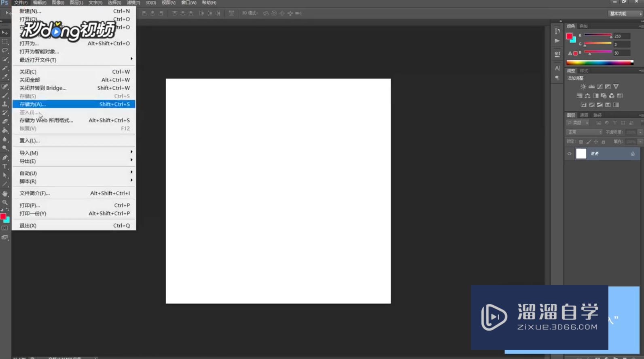The image size is (644, 359).
Task: Toggle type layer filter in Layers
Action: [615, 123]
